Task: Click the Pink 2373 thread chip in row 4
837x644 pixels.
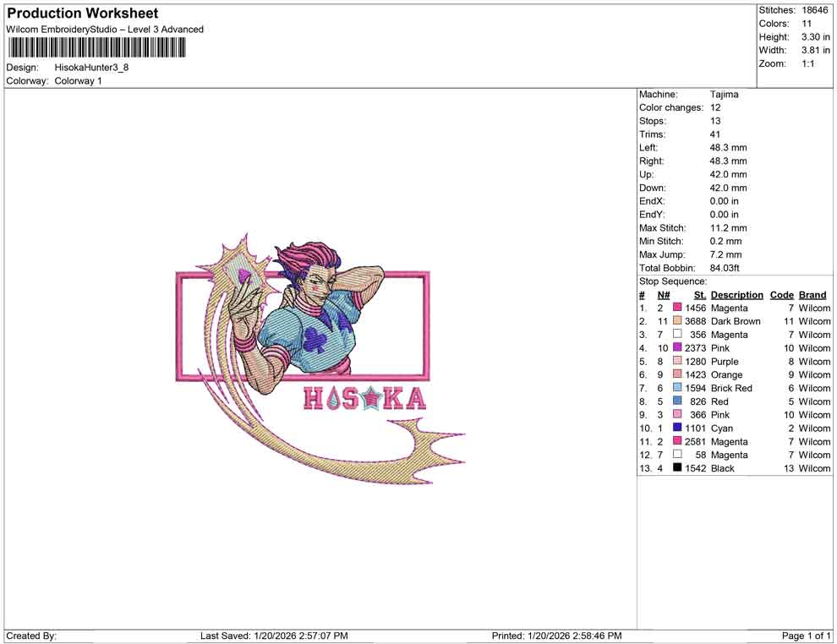Action: click(676, 348)
